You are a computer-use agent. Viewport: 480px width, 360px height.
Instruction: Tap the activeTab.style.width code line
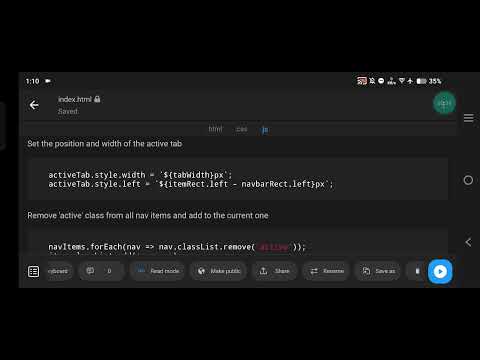tap(140, 175)
